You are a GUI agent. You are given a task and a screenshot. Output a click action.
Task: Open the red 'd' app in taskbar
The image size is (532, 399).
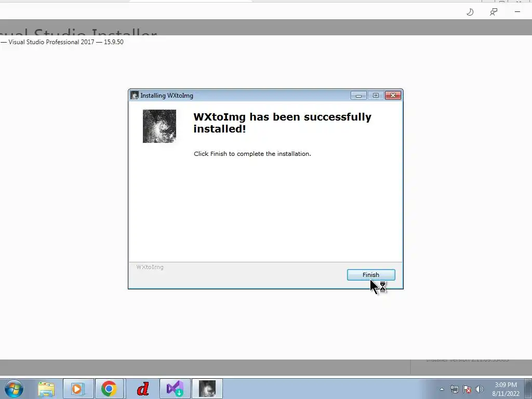(143, 389)
